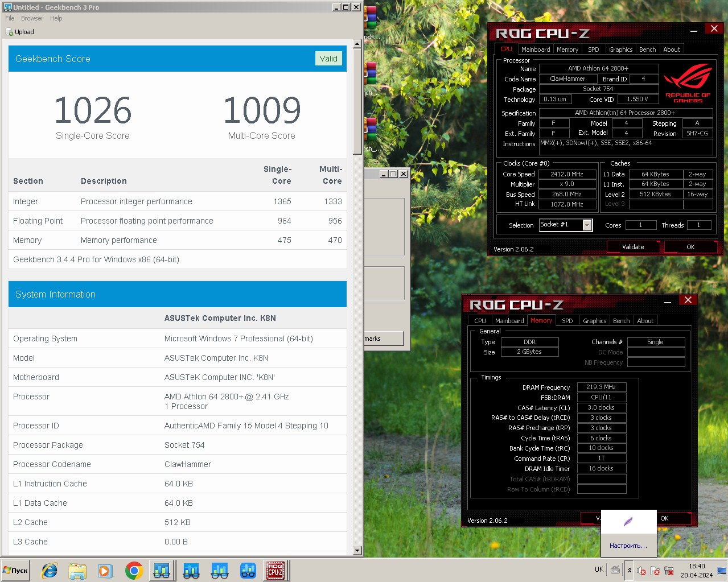Click the multi-core score 1009
The width and height of the screenshot is (728, 582).
262,110
